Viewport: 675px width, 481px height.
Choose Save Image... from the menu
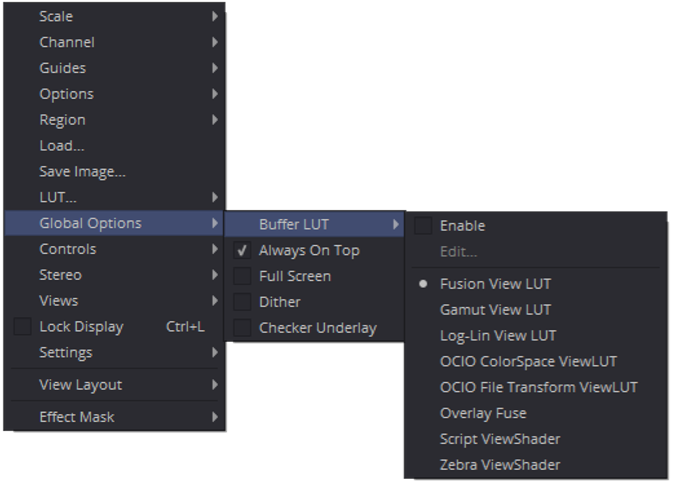(82, 172)
